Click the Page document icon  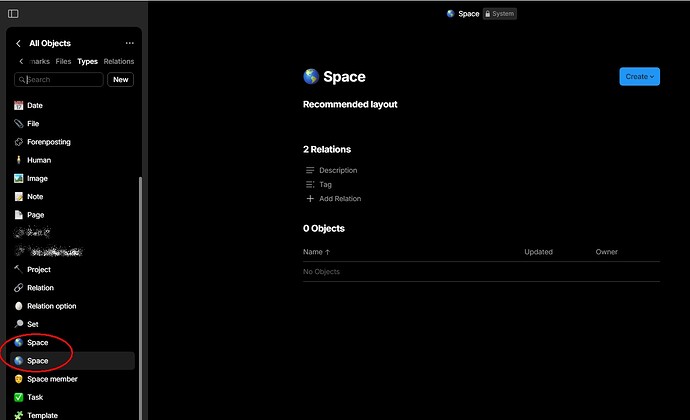[x=18, y=215]
